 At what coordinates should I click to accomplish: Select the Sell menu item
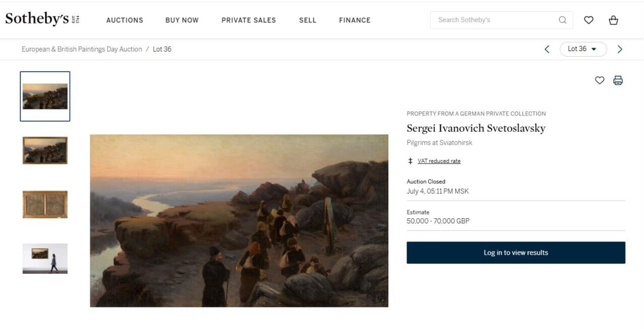coord(308,20)
